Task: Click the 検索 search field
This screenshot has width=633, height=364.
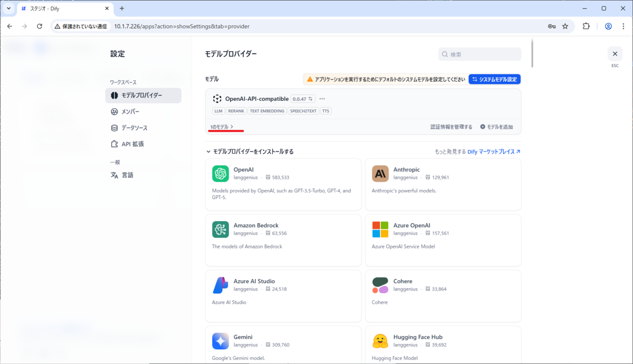Action: coord(479,54)
